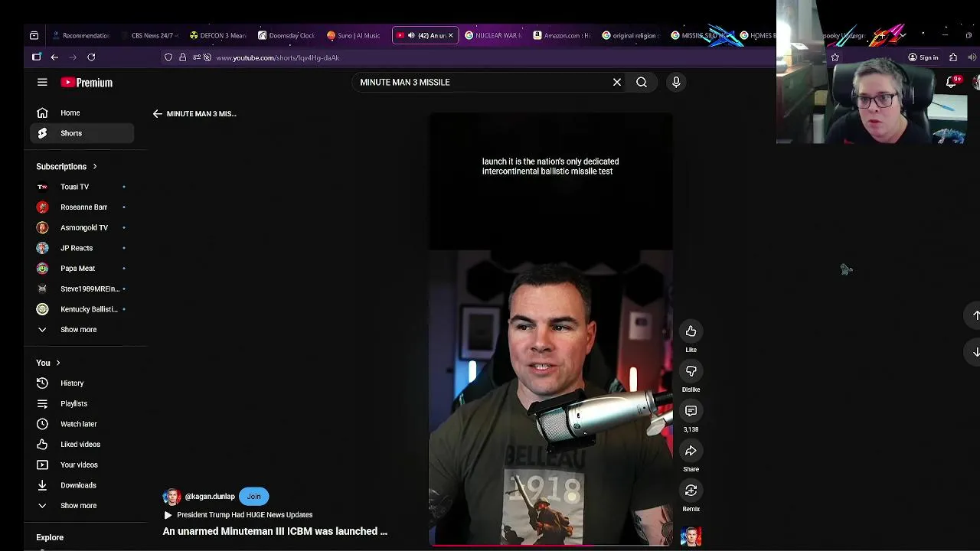Image resolution: width=980 pixels, height=551 pixels.
Task: Expand the You section
Action: 48,363
